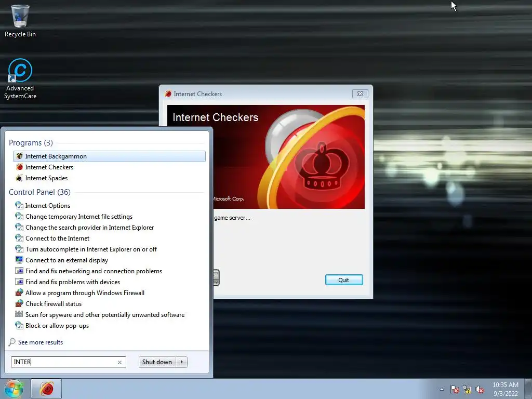Click icon beside Connect to the Internet
Viewport: 532px width, 399px height.
(19, 238)
